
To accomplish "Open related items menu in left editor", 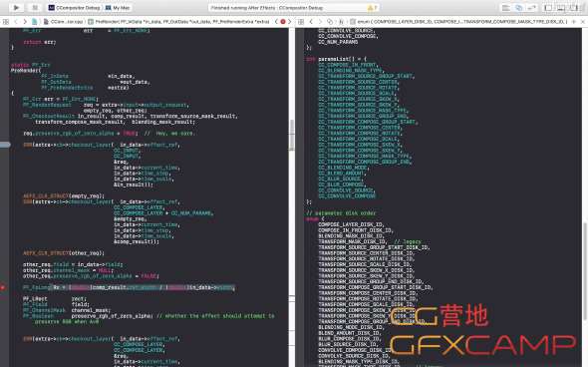I will click(6, 22).
